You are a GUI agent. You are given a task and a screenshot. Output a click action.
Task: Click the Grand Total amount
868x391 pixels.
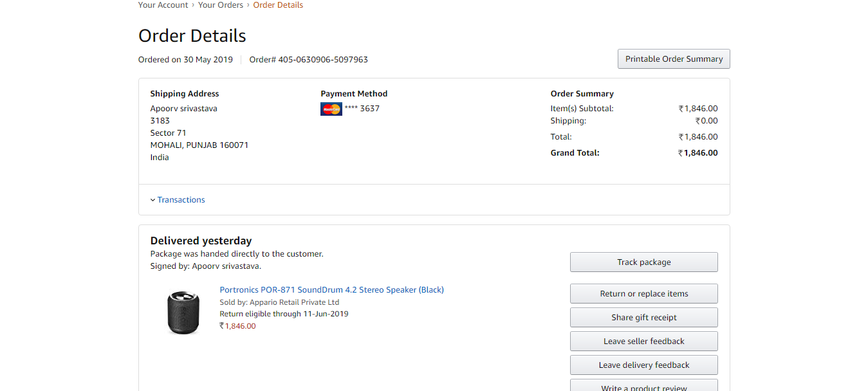[x=698, y=153]
